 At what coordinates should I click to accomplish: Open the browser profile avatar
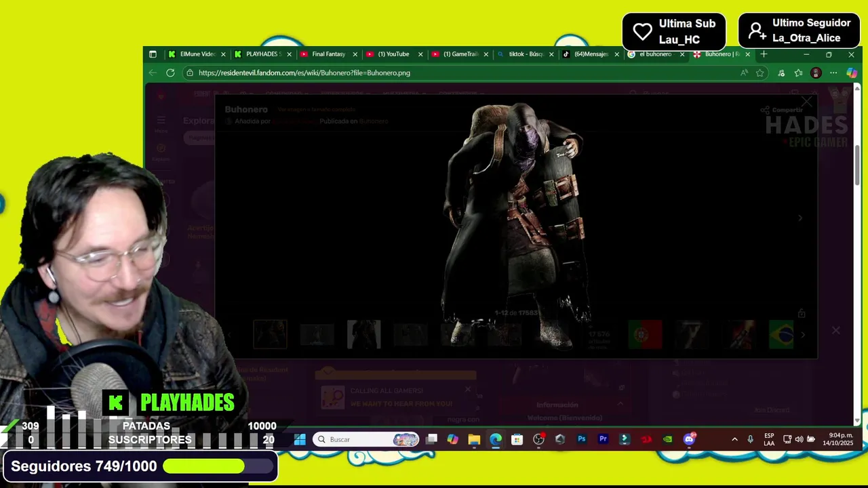tap(816, 73)
